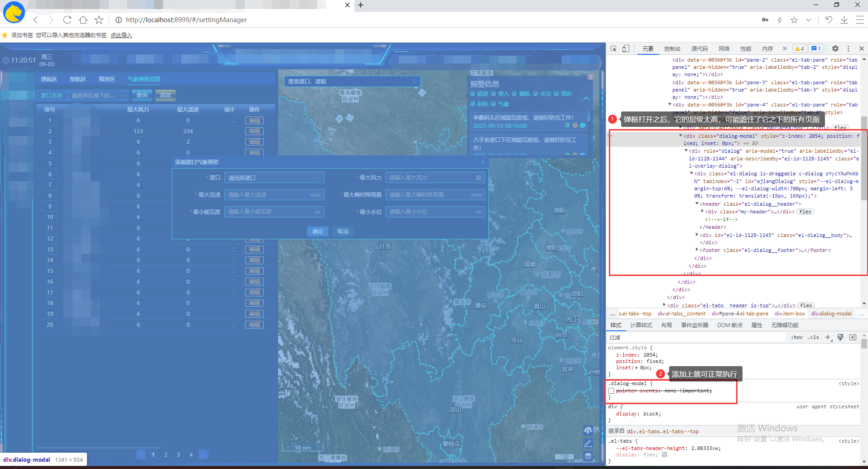Click location pin on first alert card
This screenshot has width=868, height=469.
pyautogui.click(x=567, y=126)
